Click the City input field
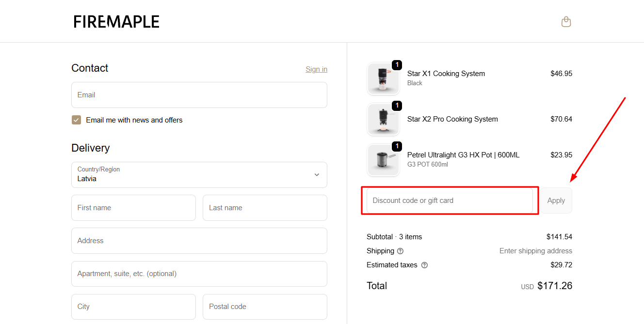 pyautogui.click(x=133, y=307)
